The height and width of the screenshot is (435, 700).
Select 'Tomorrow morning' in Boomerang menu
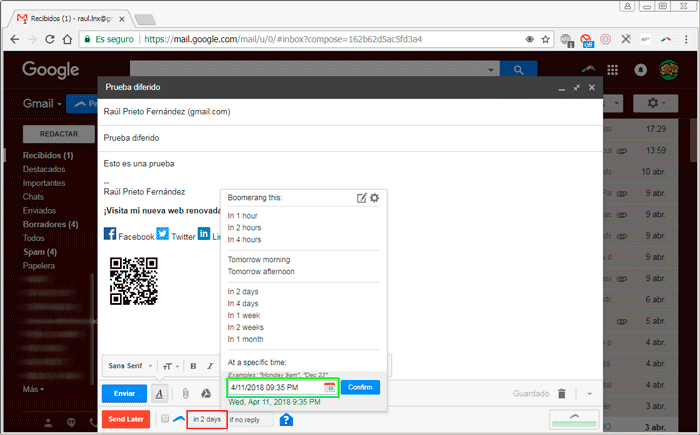pos(258,260)
